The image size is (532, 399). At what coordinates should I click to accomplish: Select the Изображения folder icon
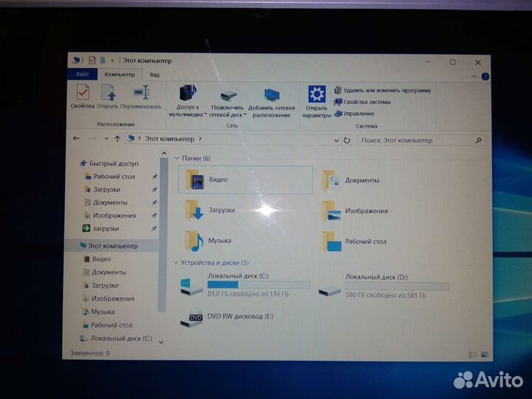click(x=332, y=211)
